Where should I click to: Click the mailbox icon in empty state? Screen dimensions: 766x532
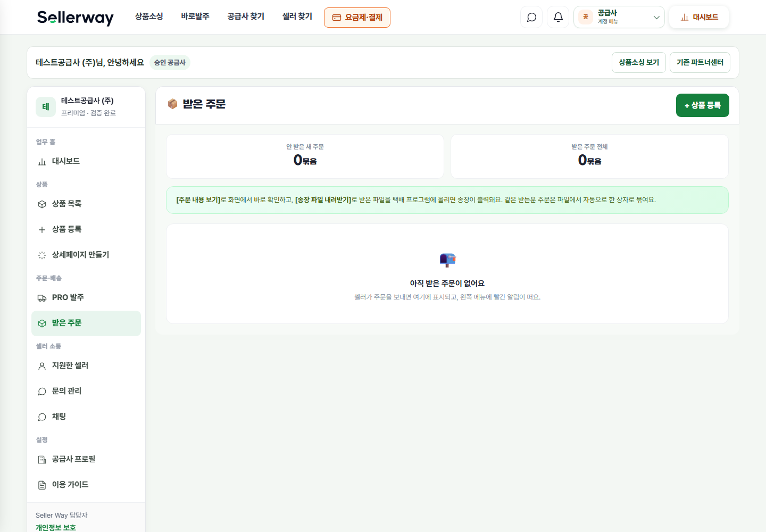click(447, 260)
